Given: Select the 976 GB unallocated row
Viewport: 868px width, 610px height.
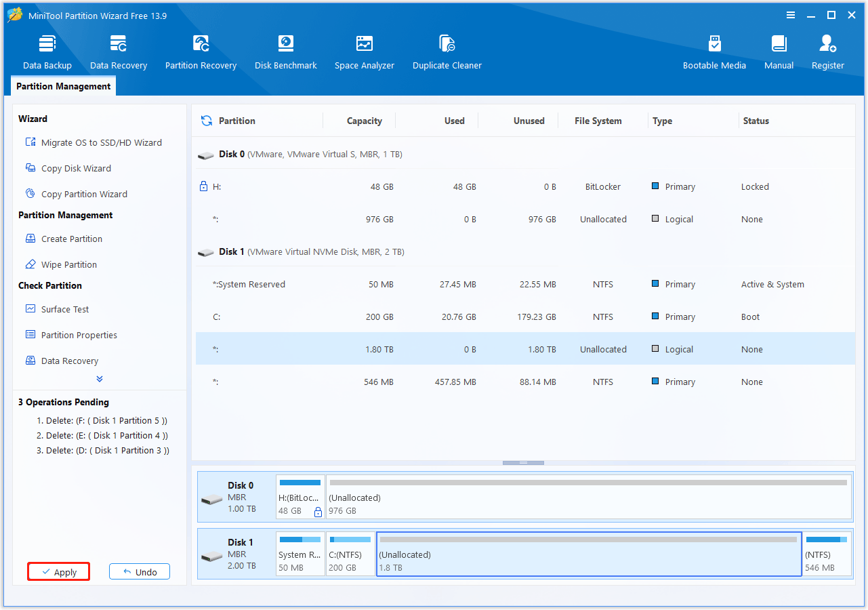Looking at the screenshot, I should [525, 219].
